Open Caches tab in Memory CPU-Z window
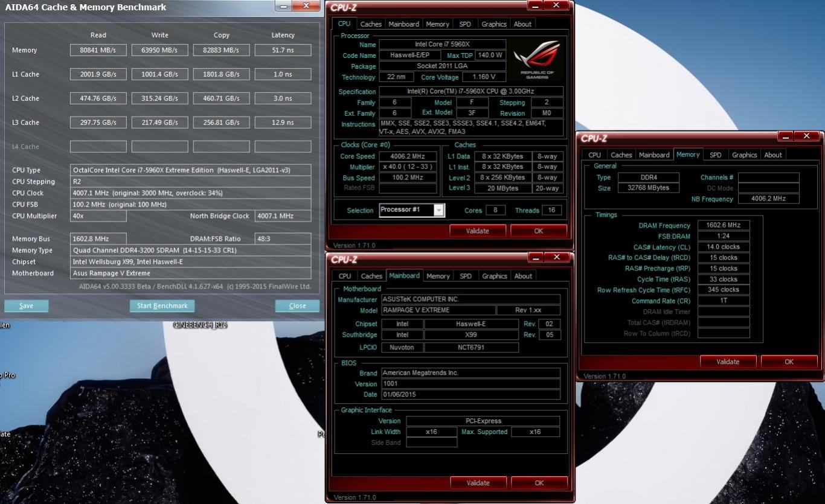825x504 pixels. [x=621, y=155]
